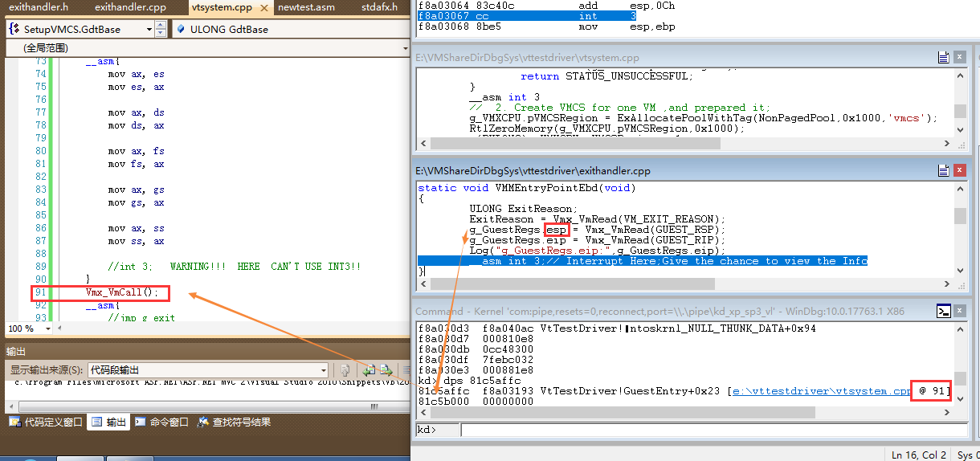Open the e:\vttestdriver\vtsystem.cpp source link
This screenshot has width=980, height=461.
[822, 391]
